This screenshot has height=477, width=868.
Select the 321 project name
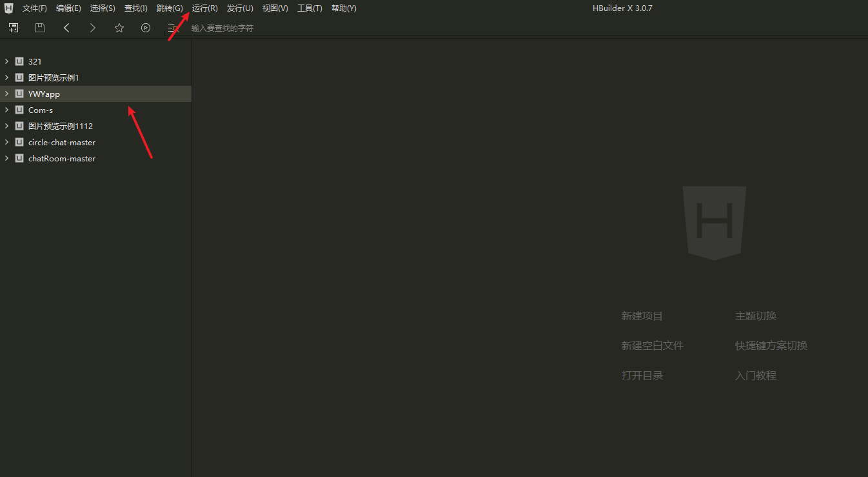35,61
